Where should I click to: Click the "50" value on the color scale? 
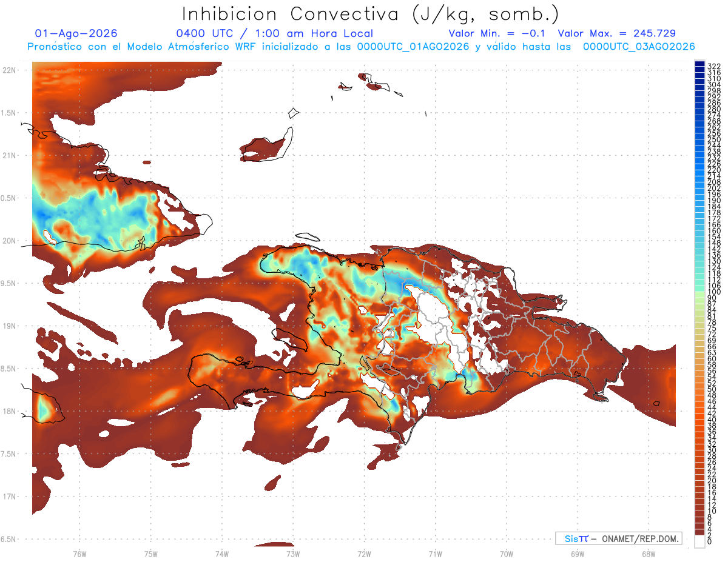coord(712,389)
